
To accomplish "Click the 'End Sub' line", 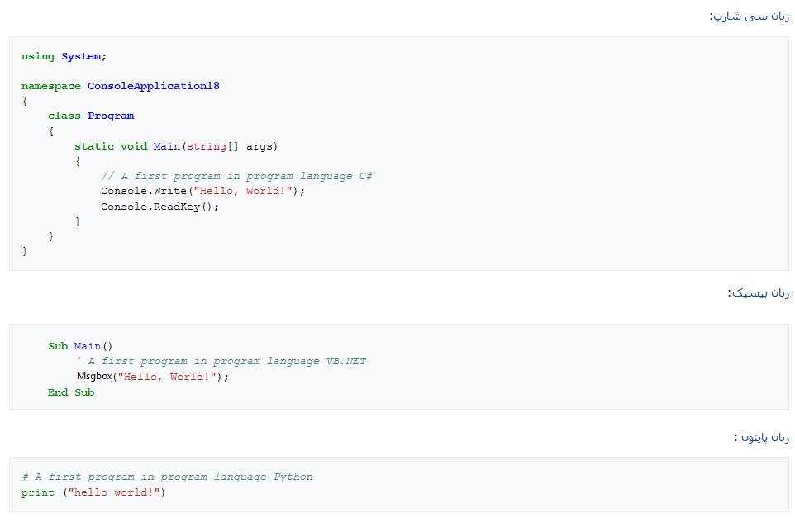I will tap(71, 392).
